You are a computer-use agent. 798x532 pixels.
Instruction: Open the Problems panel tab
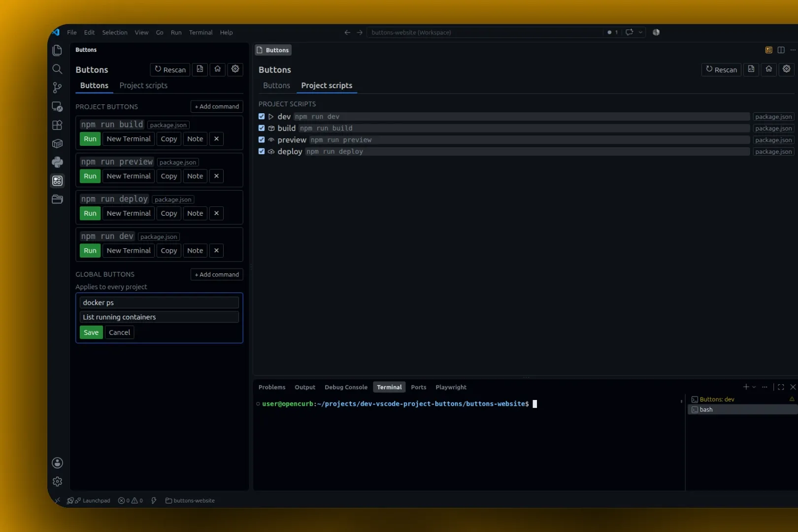[x=272, y=387]
